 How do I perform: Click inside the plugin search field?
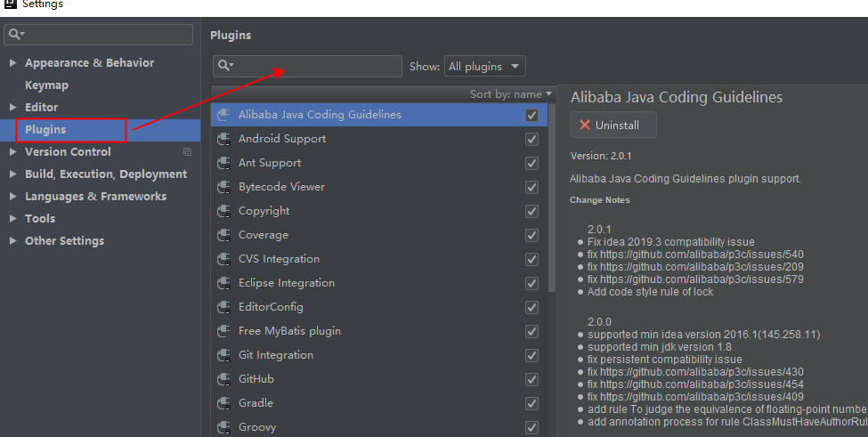[x=307, y=66]
